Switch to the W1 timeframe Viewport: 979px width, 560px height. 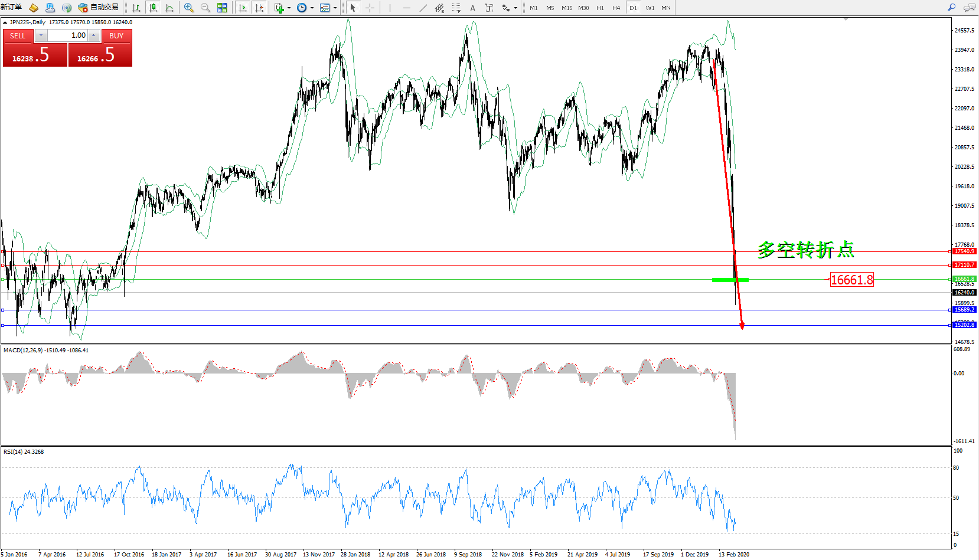click(650, 8)
